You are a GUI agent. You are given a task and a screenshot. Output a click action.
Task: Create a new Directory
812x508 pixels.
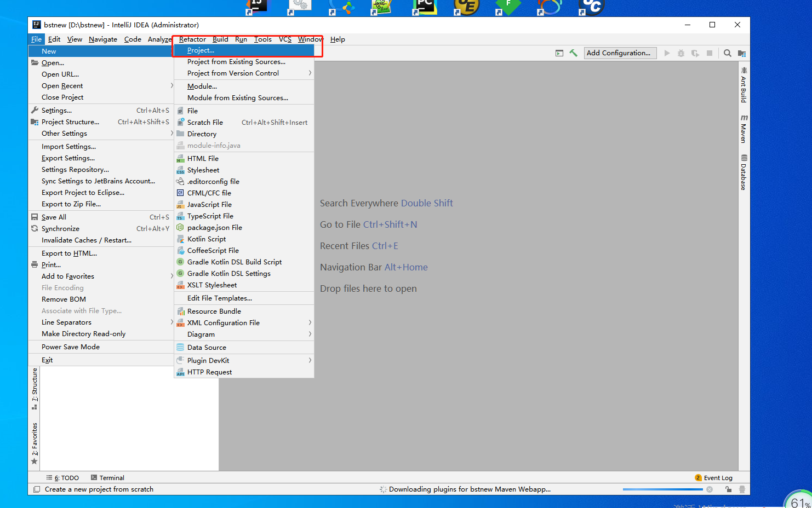(244, 134)
